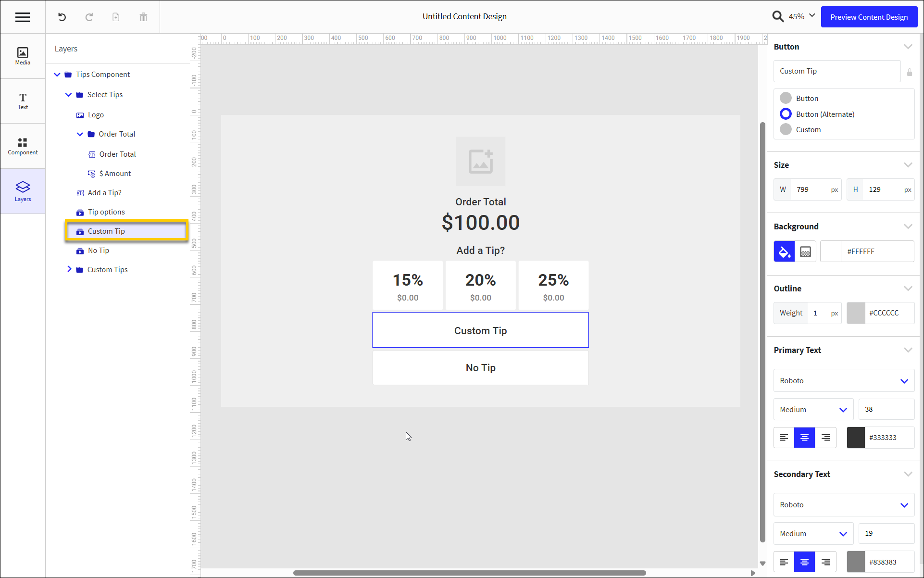
Task: Align primary text right
Action: click(825, 438)
